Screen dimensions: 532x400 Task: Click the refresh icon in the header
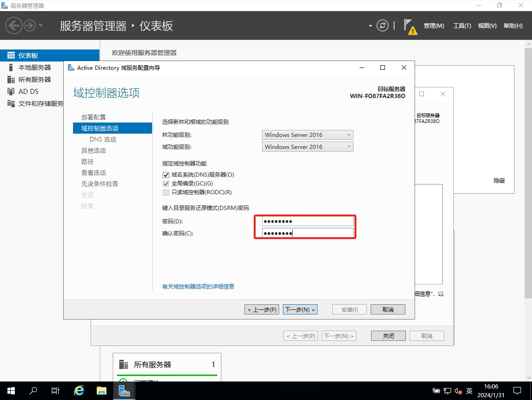pyautogui.click(x=382, y=25)
